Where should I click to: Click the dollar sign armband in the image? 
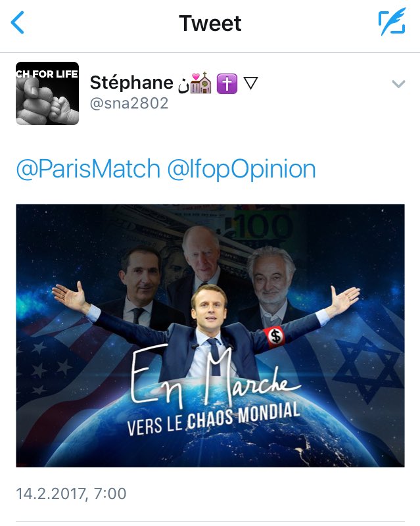pos(275,336)
